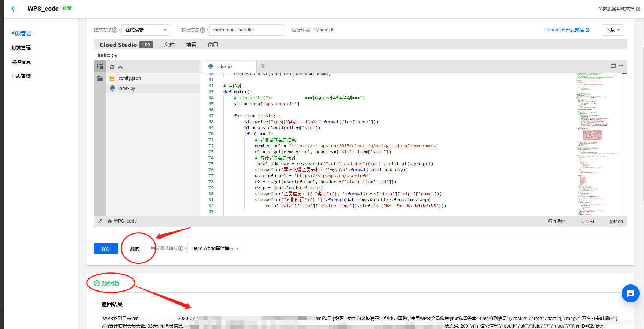The width and height of the screenshot is (644, 329).
Task: Click the get_data?member=wps URL string
Action: point(364,146)
